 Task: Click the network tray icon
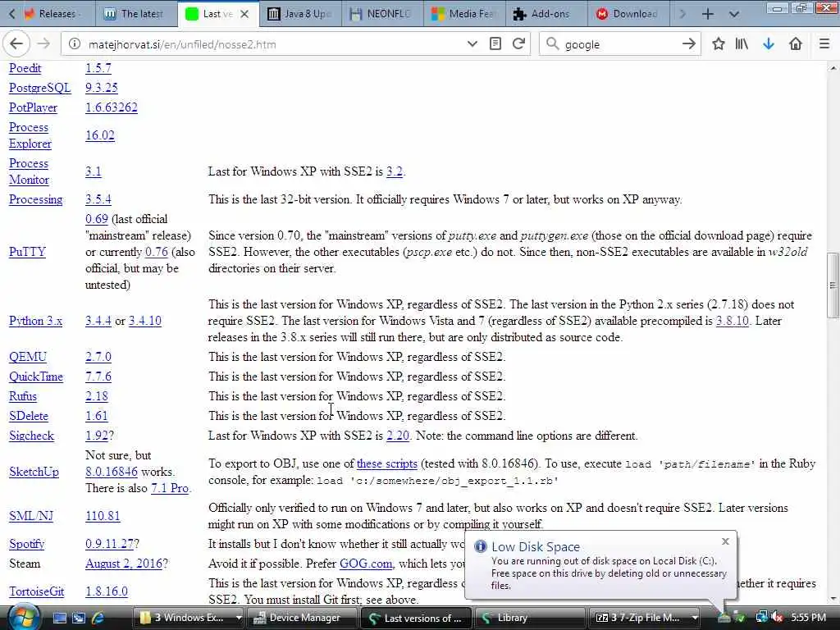coord(761,618)
